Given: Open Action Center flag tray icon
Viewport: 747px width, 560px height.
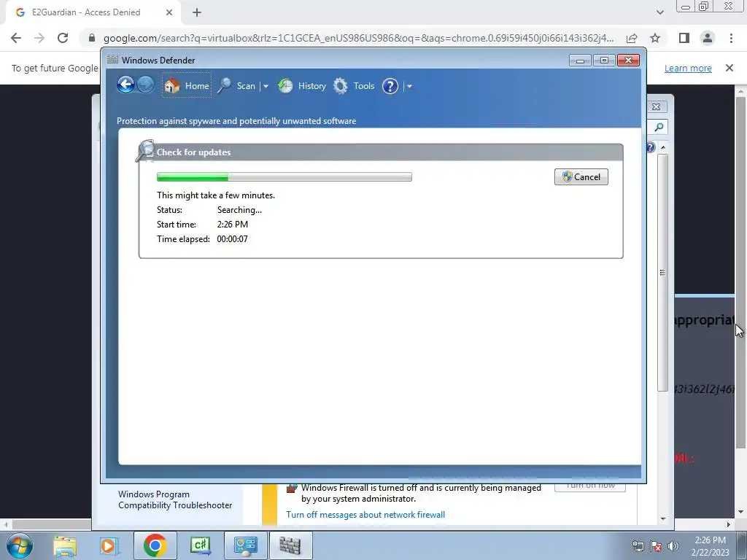Looking at the screenshot, I should 656,546.
